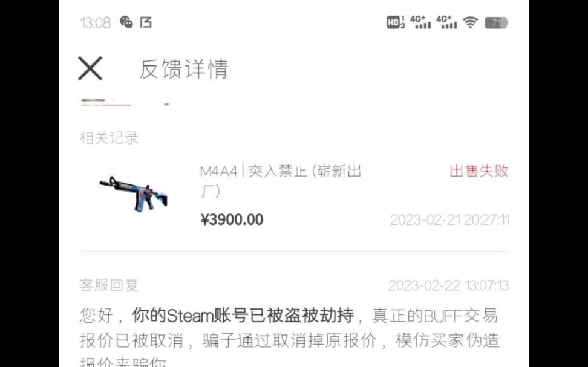Tap the WeChat notification icon

coord(126,22)
